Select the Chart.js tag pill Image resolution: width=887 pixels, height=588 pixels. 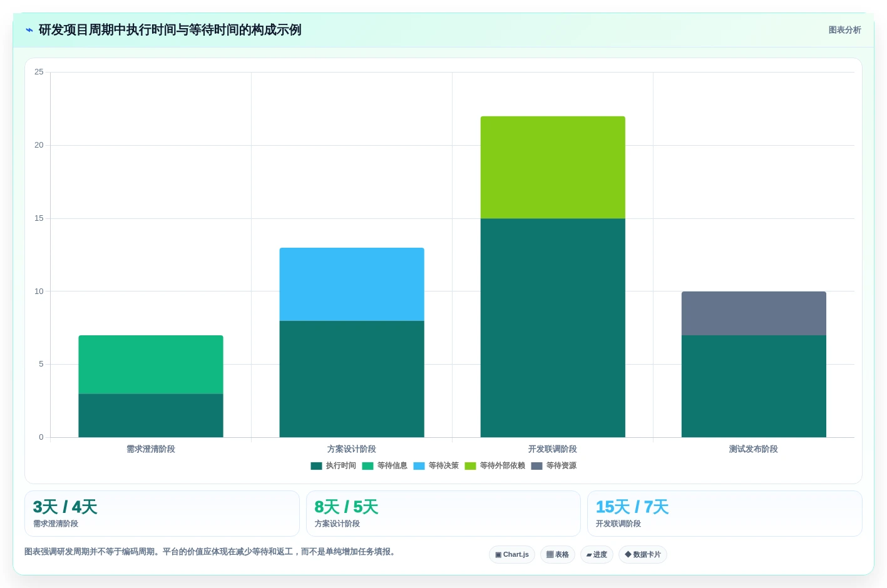[x=512, y=554]
